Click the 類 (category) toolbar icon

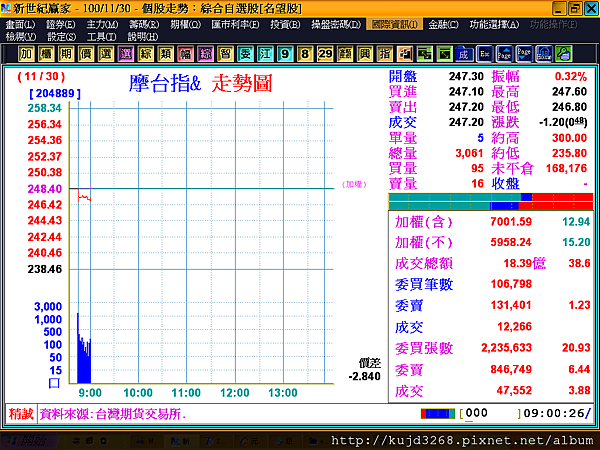click(165, 54)
